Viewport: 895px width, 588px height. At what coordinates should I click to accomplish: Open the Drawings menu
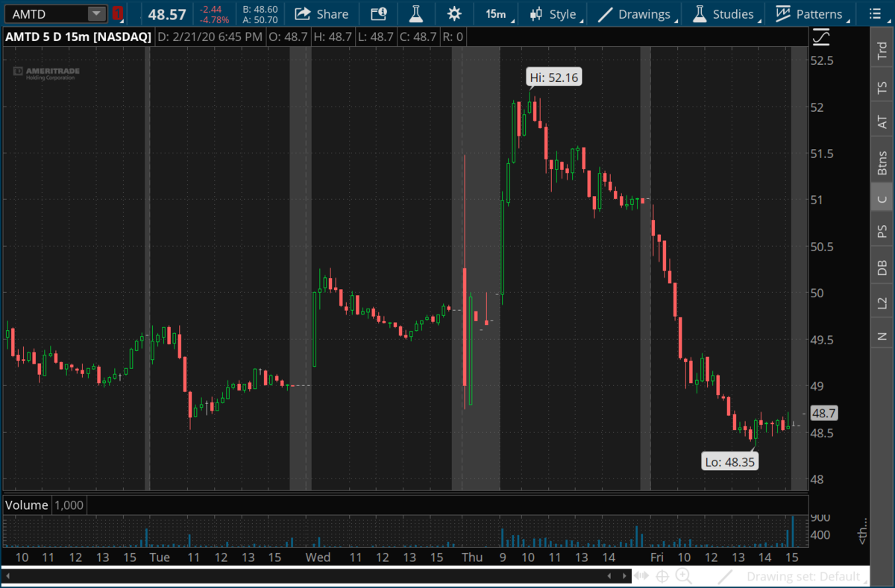tap(637, 13)
